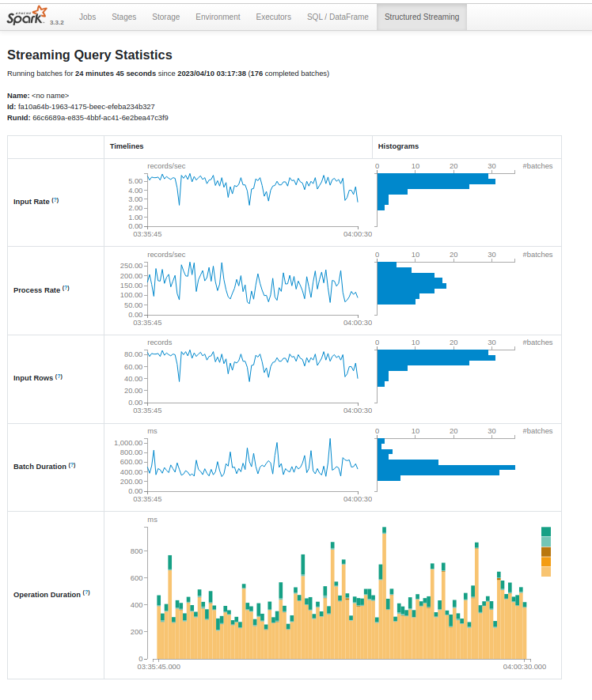The image size is (592, 700).
Task: Switch to SQL / DataFrame tab
Action: tap(338, 17)
